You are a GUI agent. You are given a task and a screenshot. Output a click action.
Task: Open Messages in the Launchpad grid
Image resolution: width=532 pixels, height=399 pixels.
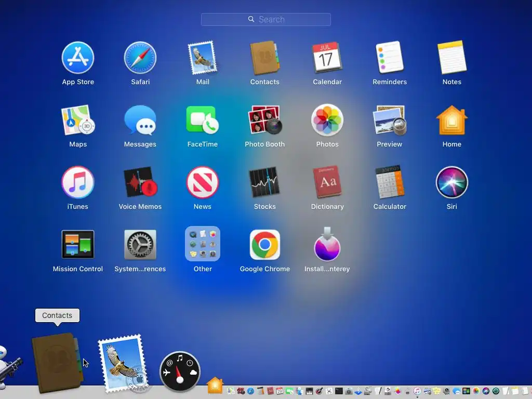click(140, 120)
